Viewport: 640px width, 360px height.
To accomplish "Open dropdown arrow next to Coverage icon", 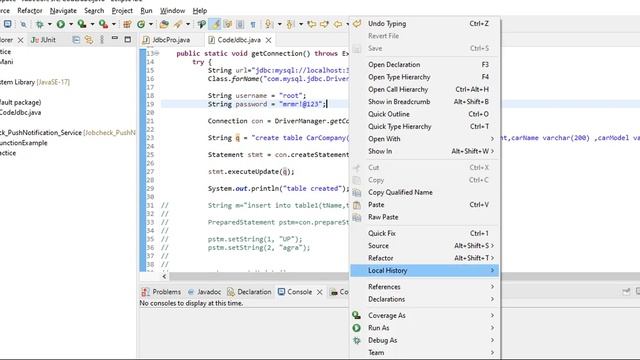I will (92, 24).
